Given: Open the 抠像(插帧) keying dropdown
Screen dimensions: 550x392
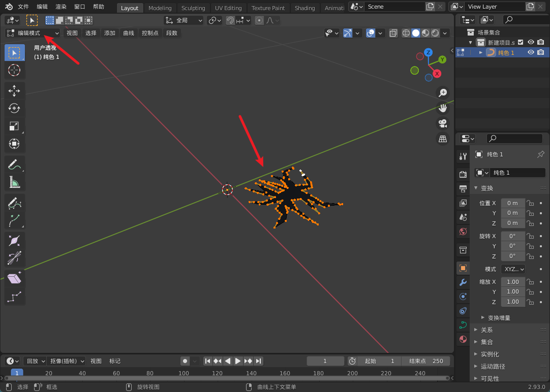Looking at the screenshot, I should [x=66, y=361].
